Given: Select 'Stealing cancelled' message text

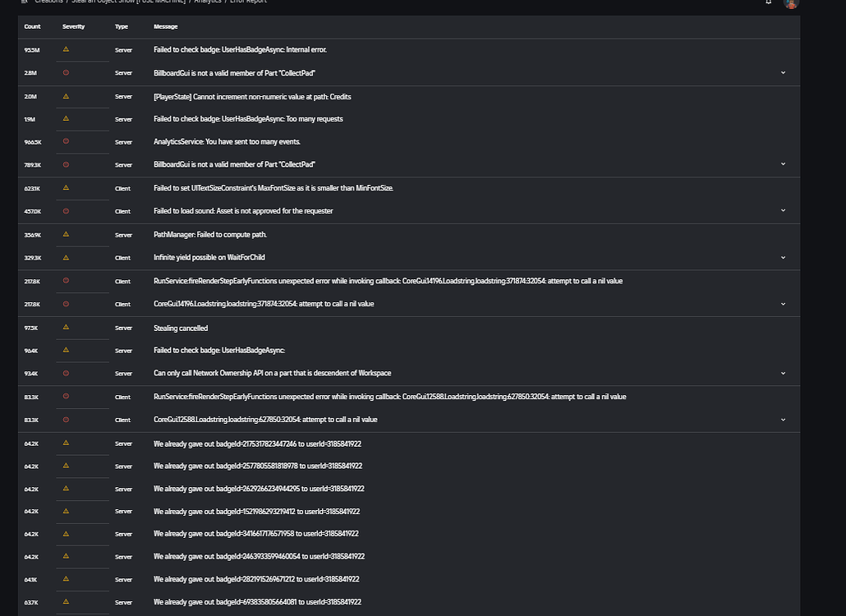Looking at the screenshot, I should click(x=180, y=328).
